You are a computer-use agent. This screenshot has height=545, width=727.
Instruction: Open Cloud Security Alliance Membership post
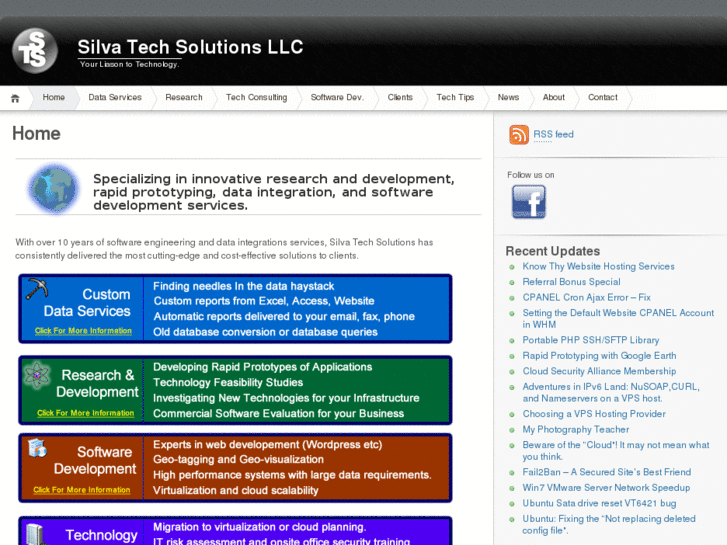(x=599, y=371)
